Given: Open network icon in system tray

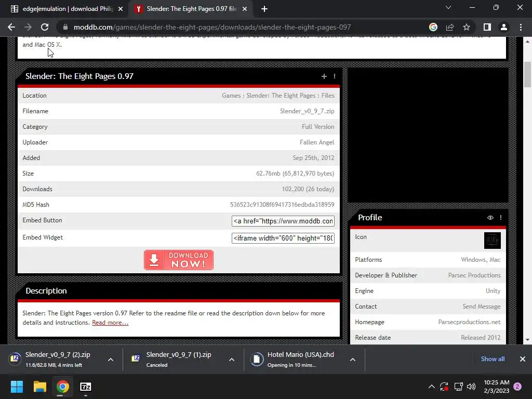Looking at the screenshot, I should (458, 387).
